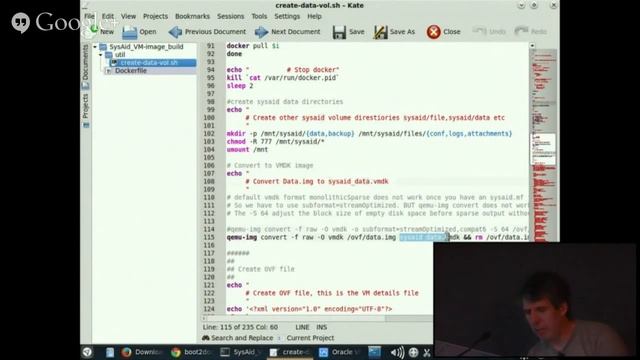Switch to Chrome boot2docker taskbar item
This screenshot has width=640, height=360.
(191, 352)
